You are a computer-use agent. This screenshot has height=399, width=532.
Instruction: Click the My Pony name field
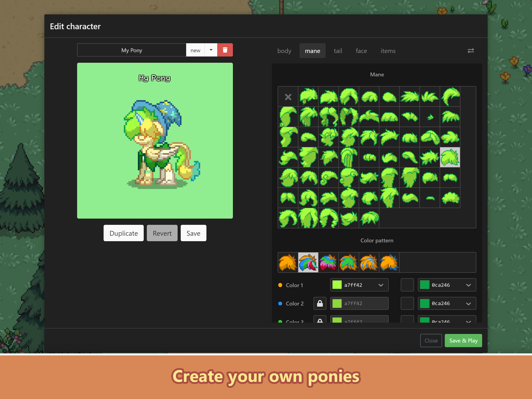point(132,50)
